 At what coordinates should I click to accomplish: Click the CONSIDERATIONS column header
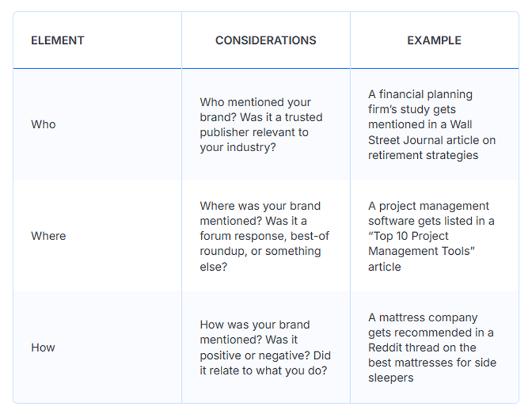266,40
